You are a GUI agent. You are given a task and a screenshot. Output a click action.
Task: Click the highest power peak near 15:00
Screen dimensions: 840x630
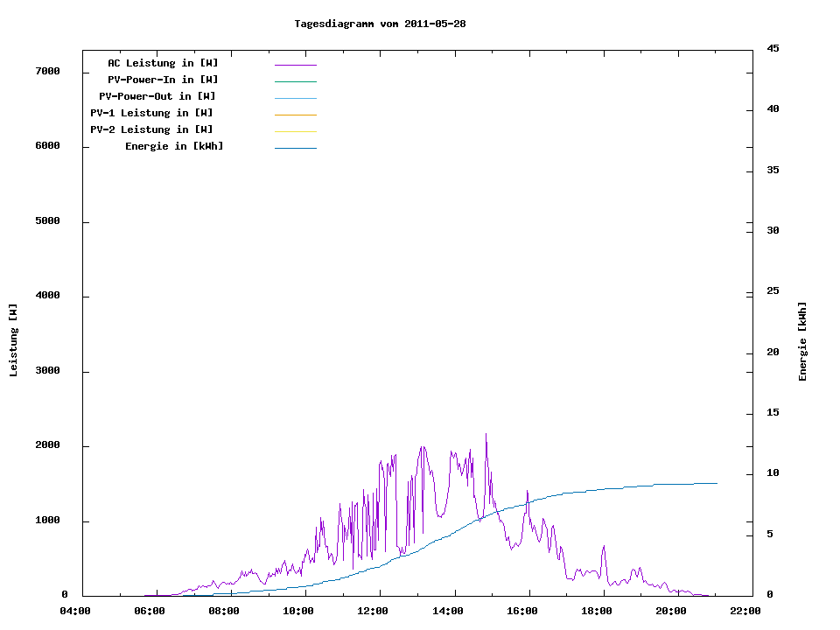click(x=486, y=434)
